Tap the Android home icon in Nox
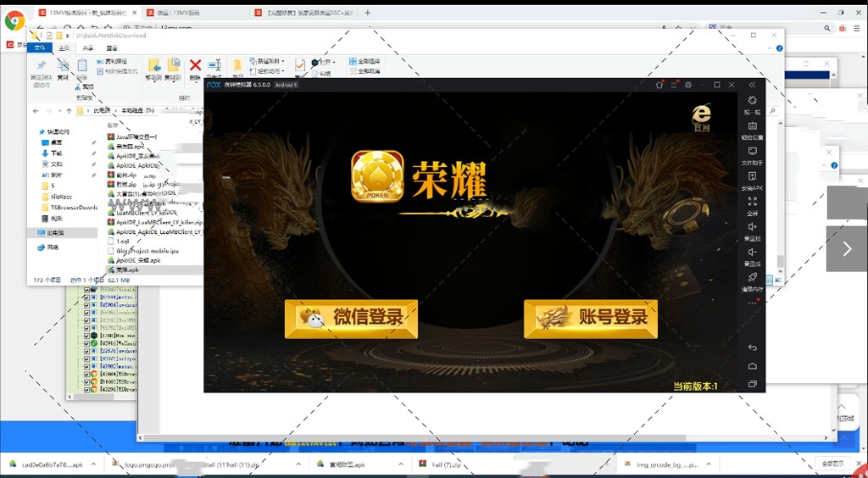 coord(752,365)
